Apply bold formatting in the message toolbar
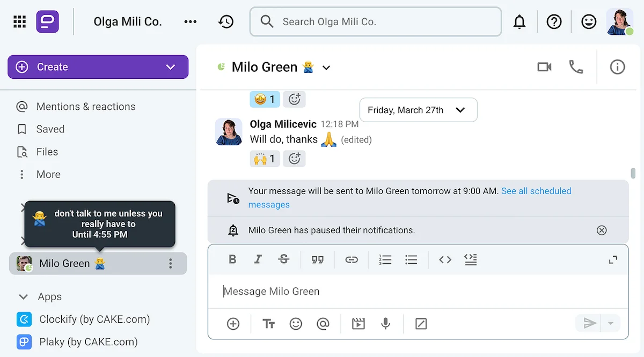Viewport: 644px width, 357px height. 232,259
